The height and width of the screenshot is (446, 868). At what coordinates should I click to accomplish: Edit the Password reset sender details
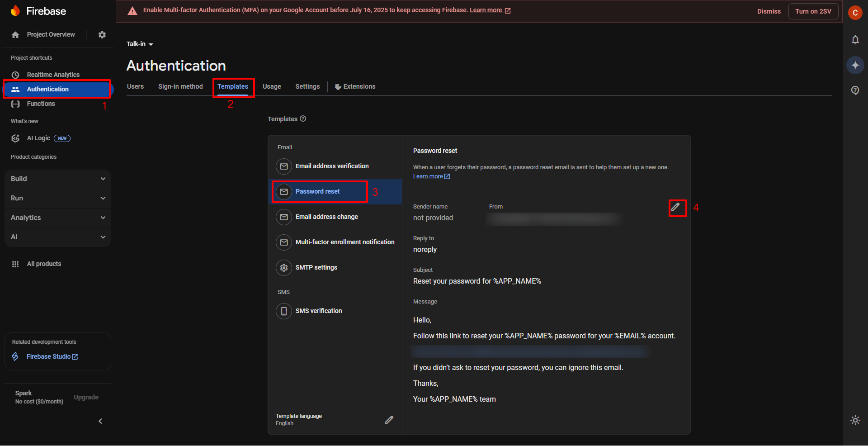(676, 208)
